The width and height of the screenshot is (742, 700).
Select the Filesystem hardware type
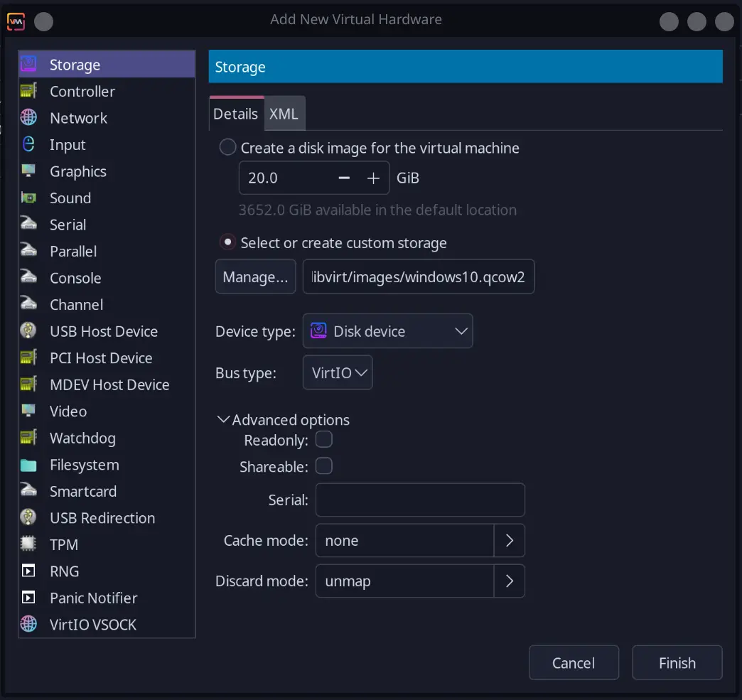pyautogui.click(x=84, y=465)
